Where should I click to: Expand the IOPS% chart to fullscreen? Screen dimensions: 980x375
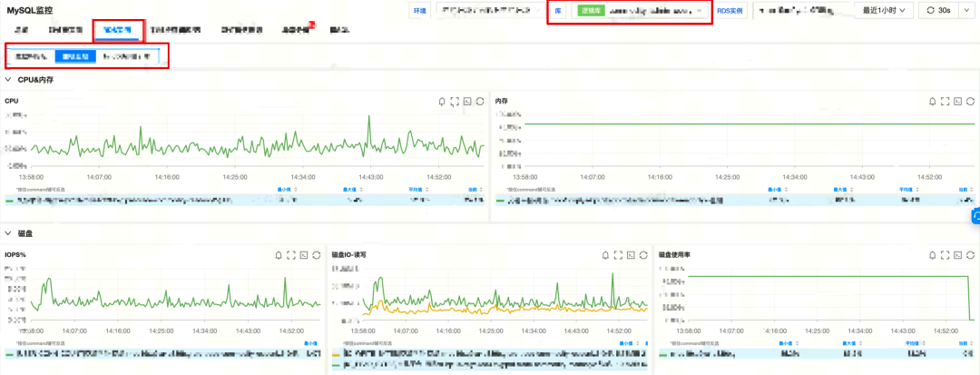291,255
